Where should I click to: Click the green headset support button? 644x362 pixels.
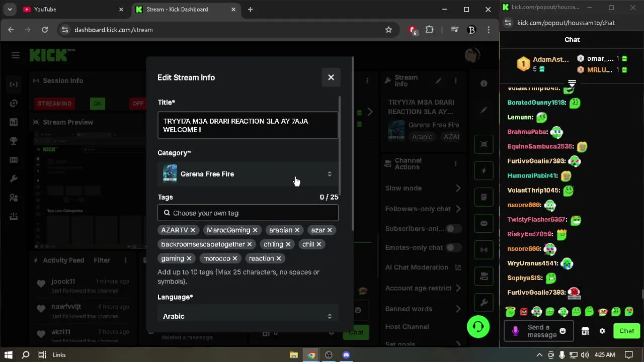point(478,327)
